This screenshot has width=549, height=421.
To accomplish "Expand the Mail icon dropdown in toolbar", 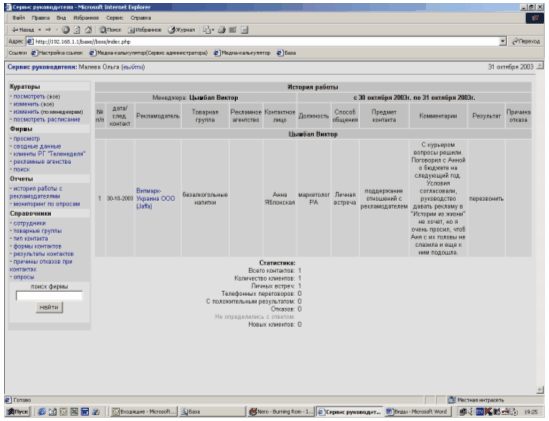I will (x=213, y=30).
